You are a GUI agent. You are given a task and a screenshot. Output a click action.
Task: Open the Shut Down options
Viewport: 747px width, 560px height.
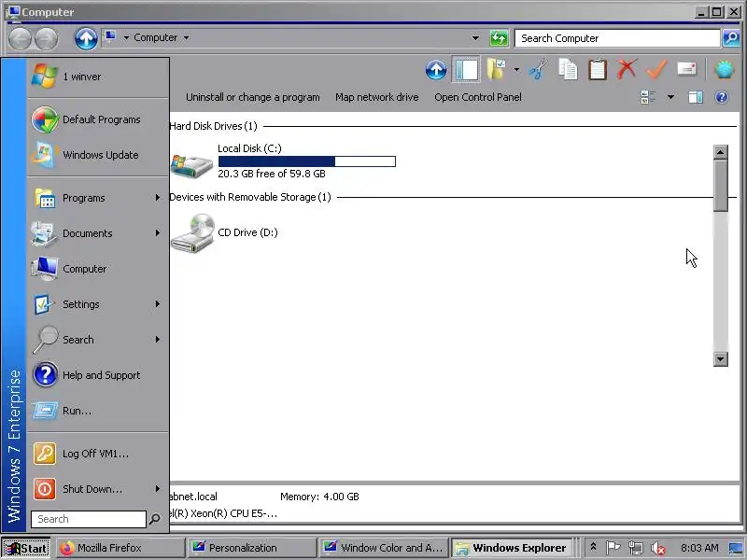[98, 489]
